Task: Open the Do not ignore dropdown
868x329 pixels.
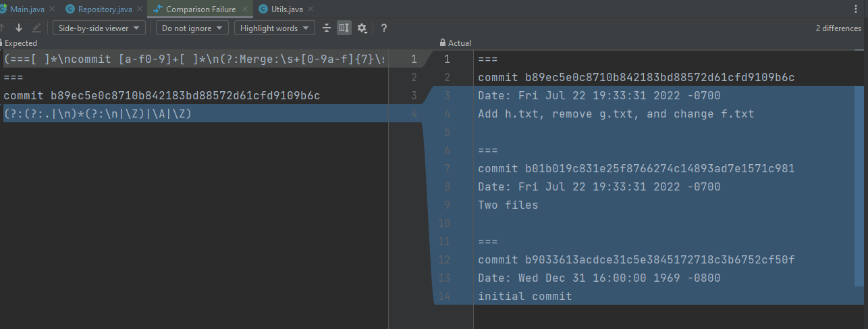Action: (x=192, y=28)
